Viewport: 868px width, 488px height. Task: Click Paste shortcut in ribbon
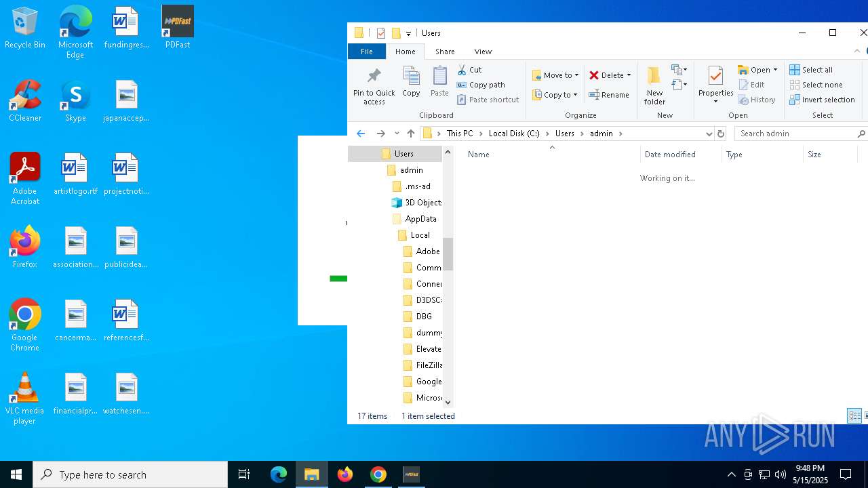(488, 100)
